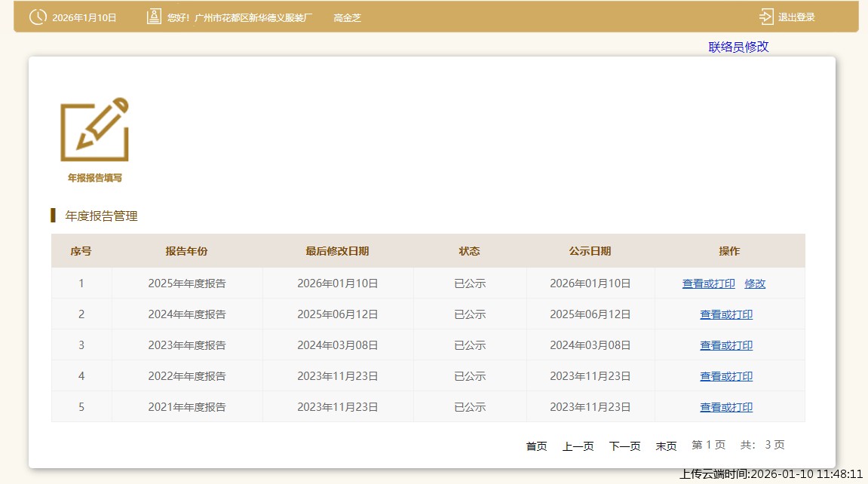The width and height of the screenshot is (868, 484).
Task: View or print the 2025 annual report
Action: 708,283
